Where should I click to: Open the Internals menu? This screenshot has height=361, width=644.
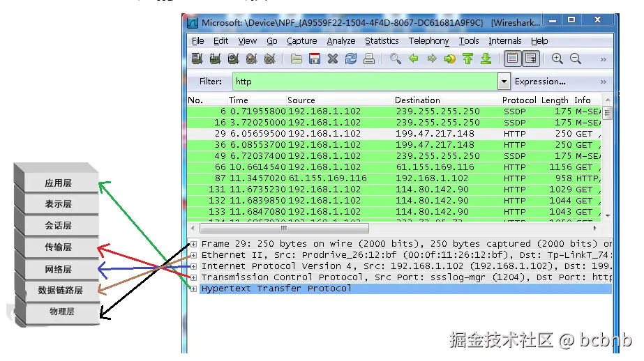[504, 41]
